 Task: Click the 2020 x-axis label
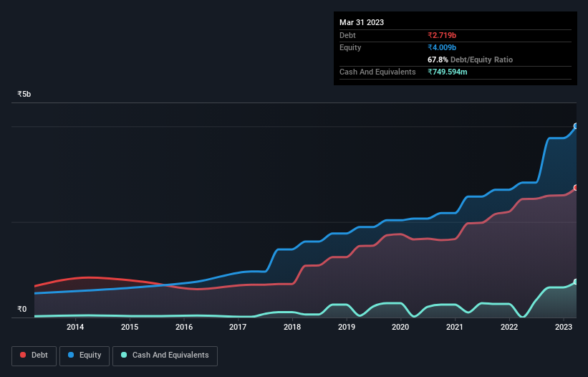(x=400, y=327)
